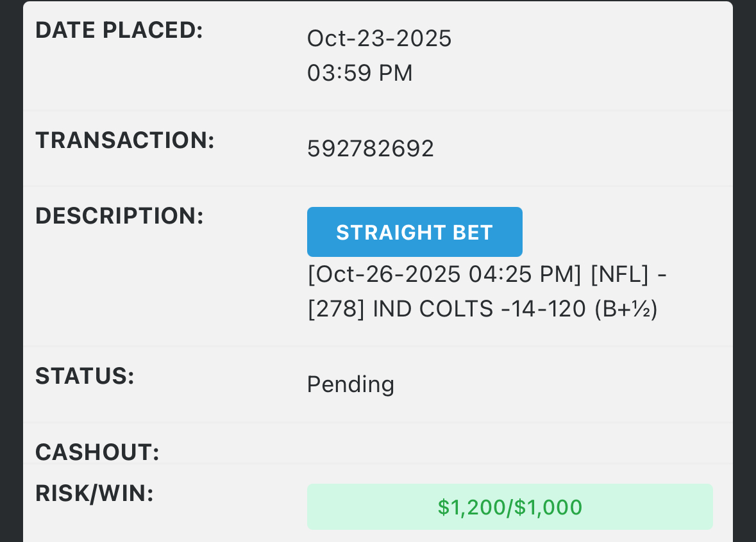Screen dimensions: 756x542
Task: Select the TRANSACTION label
Action: (x=124, y=140)
